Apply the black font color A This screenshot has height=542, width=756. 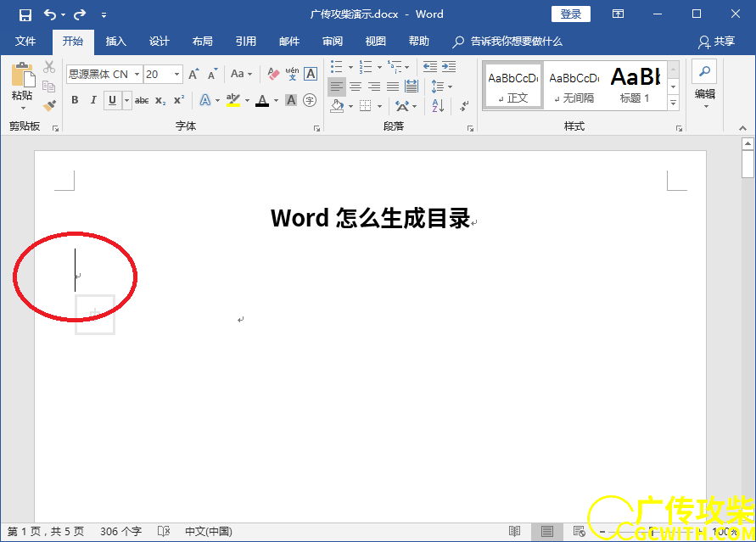(262, 100)
